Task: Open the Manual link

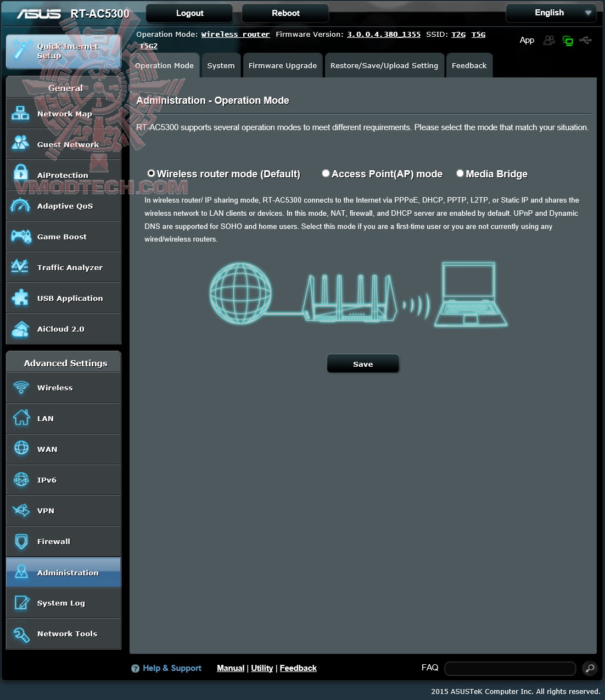Action: 231,668
